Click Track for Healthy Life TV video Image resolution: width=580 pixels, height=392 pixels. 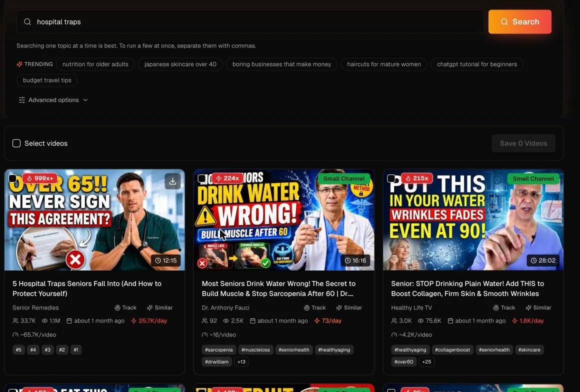(x=504, y=307)
